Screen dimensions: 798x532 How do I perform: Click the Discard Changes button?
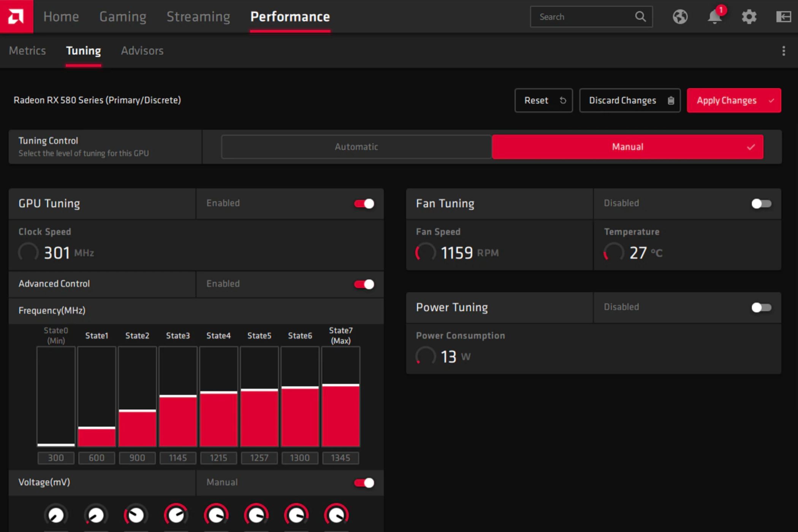(629, 100)
